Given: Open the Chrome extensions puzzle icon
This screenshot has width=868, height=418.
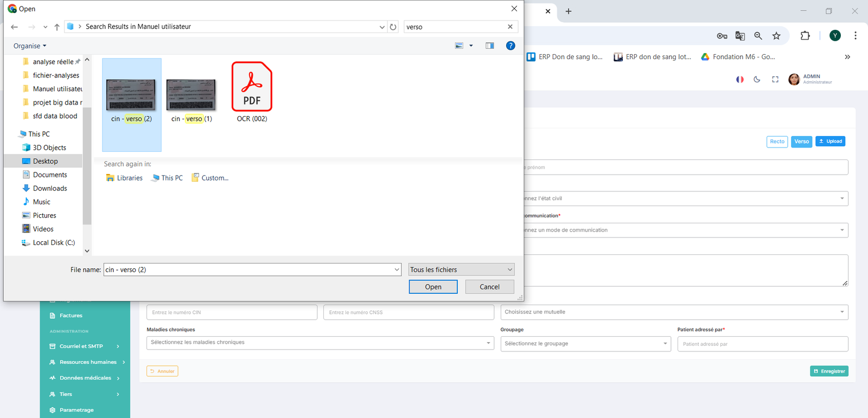Looking at the screenshot, I should [x=805, y=36].
